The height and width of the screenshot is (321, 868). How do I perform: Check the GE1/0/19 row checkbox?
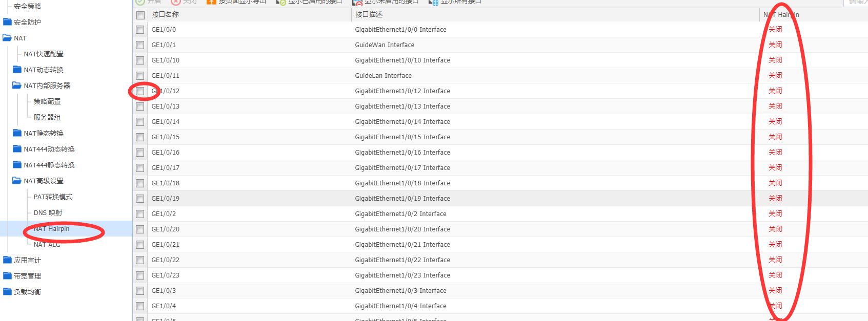(x=140, y=199)
